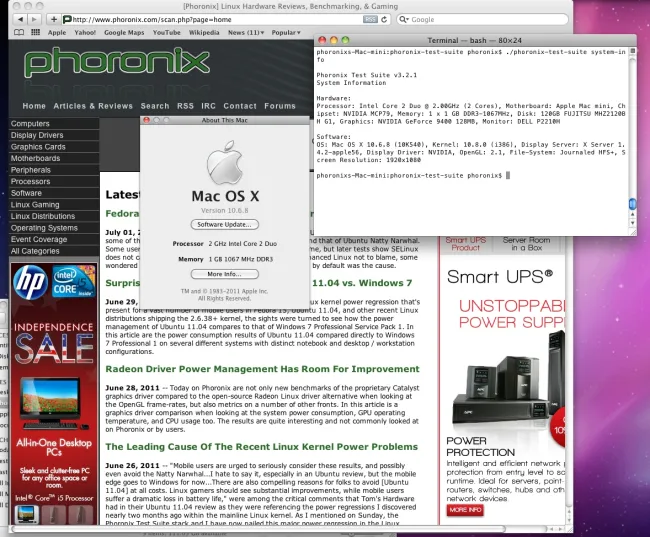Select the Computers category

[x=54, y=124]
